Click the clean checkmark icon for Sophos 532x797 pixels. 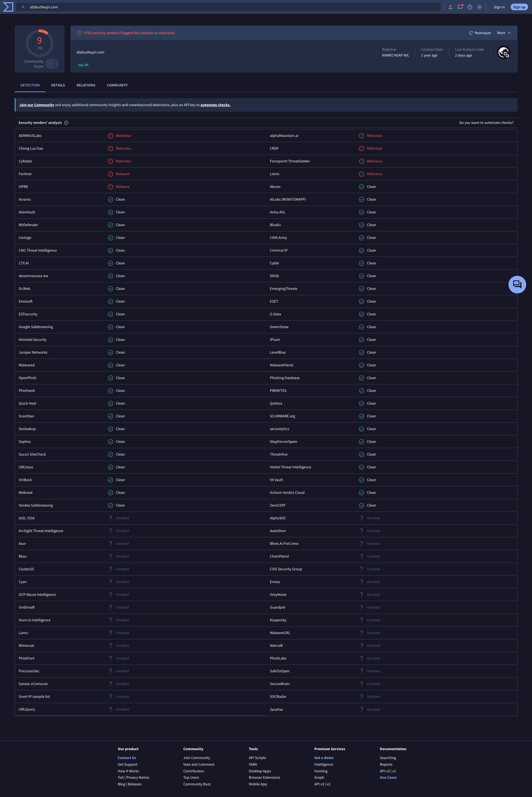click(110, 442)
